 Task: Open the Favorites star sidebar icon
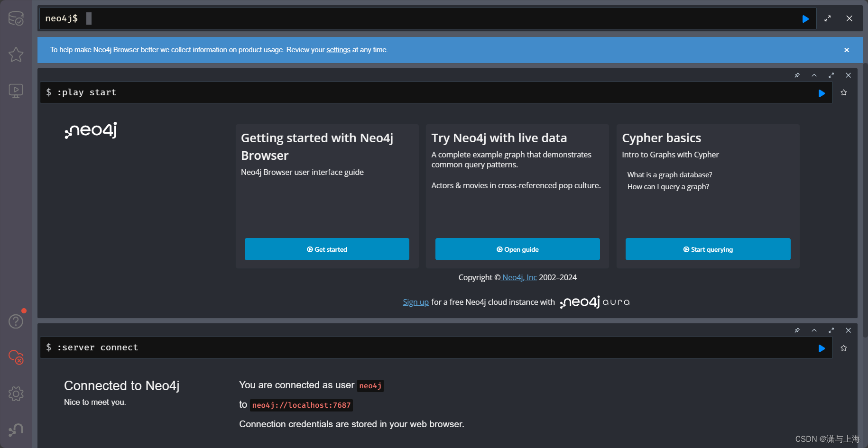tap(16, 55)
